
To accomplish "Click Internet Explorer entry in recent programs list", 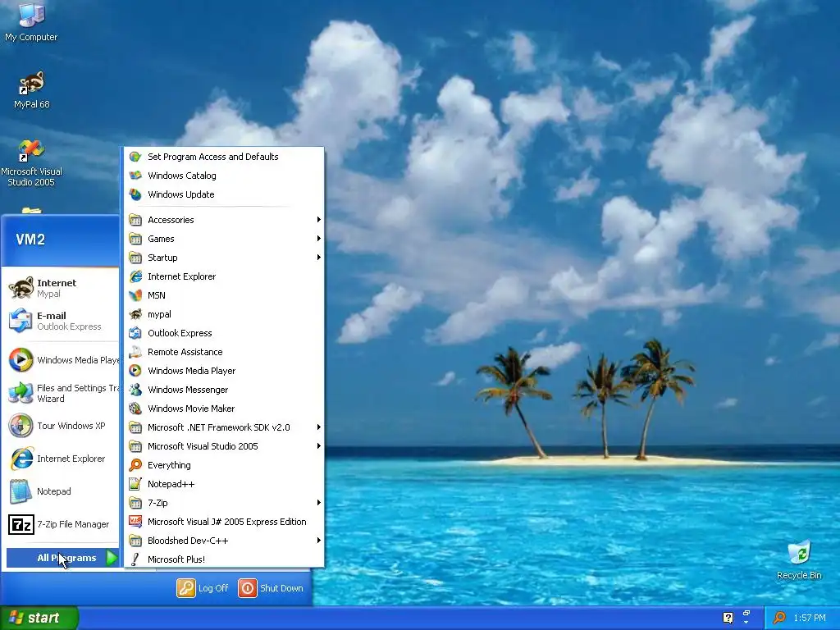I will tap(61, 459).
